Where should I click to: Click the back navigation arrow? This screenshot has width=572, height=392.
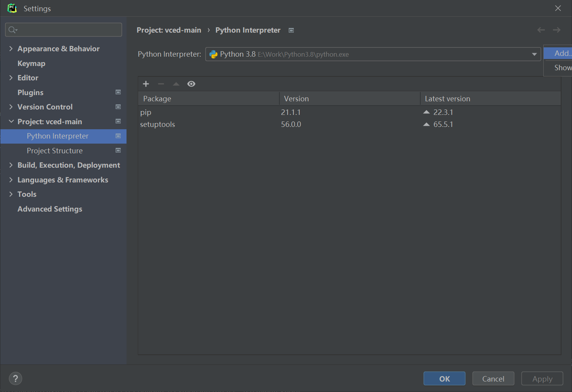point(541,30)
